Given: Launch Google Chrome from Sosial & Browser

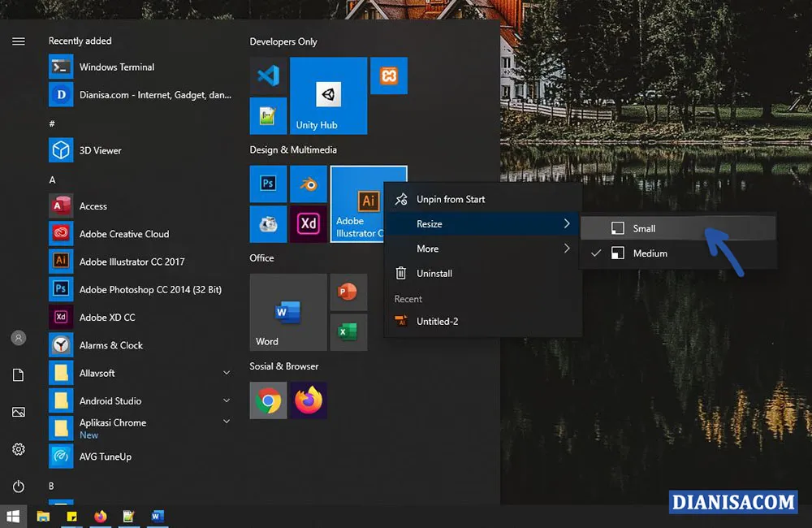Looking at the screenshot, I should (268, 400).
